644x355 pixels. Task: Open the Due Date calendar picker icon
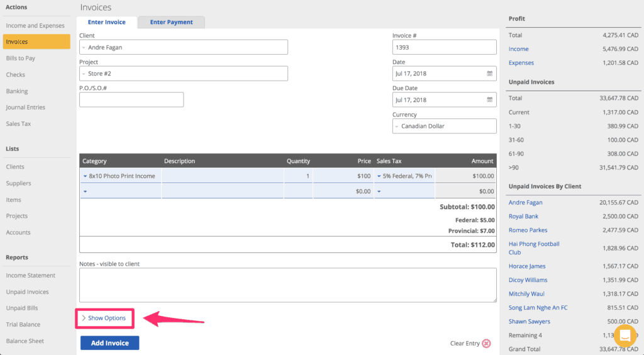click(489, 100)
